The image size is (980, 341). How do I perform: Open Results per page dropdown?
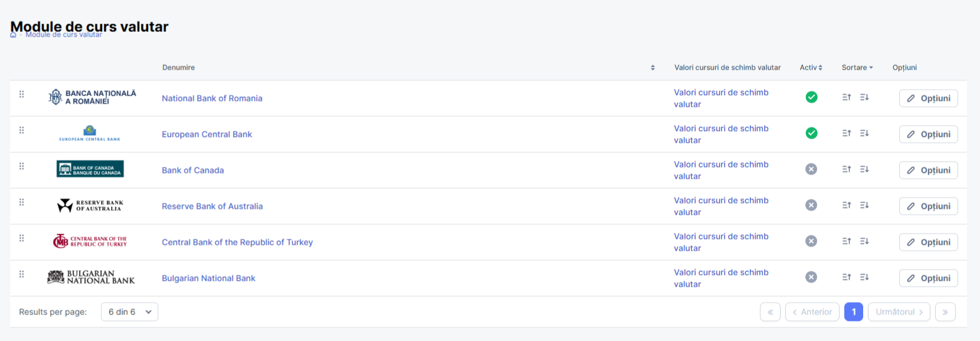pyautogui.click(x=130, y=312)
